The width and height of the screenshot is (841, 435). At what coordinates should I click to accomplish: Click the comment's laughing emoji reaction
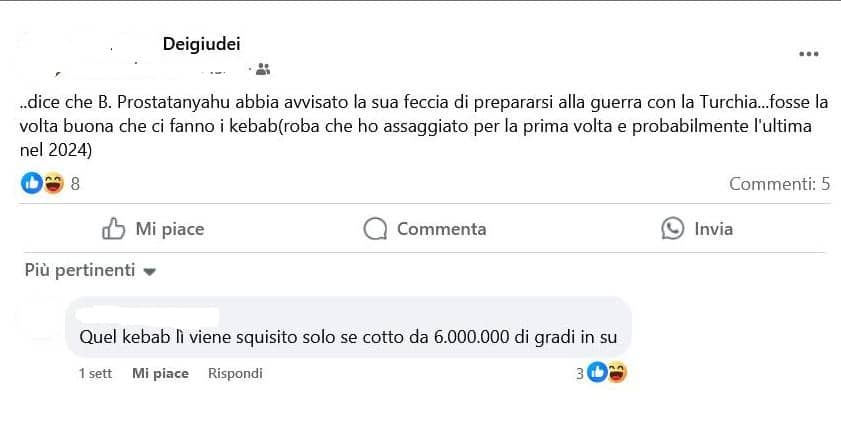(x=616, y=373)
